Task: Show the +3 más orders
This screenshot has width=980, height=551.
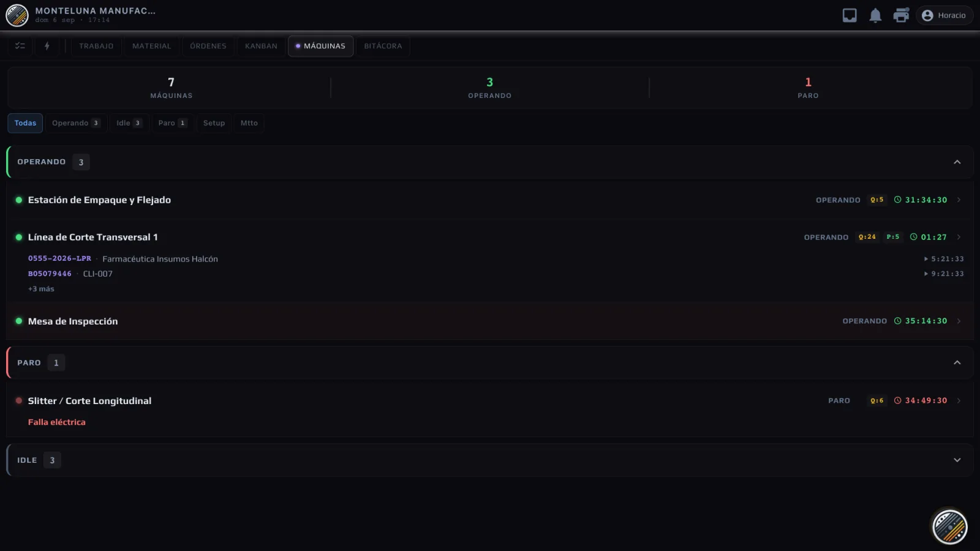Action: [41, 289]
